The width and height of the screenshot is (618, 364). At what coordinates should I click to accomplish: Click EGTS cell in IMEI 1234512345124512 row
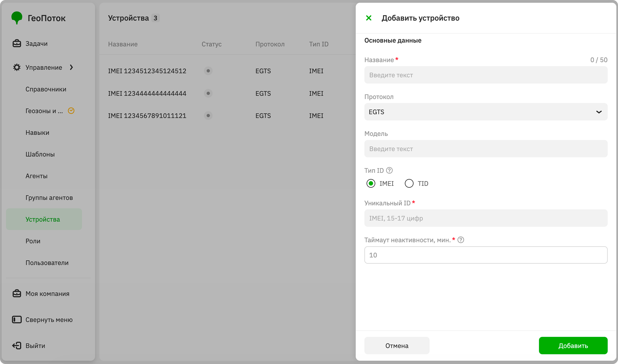pos(263,71)
